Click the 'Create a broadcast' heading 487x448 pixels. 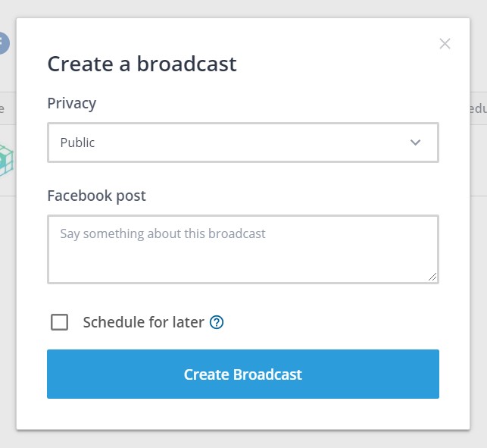pyautogui.click(x=142, y=64)
